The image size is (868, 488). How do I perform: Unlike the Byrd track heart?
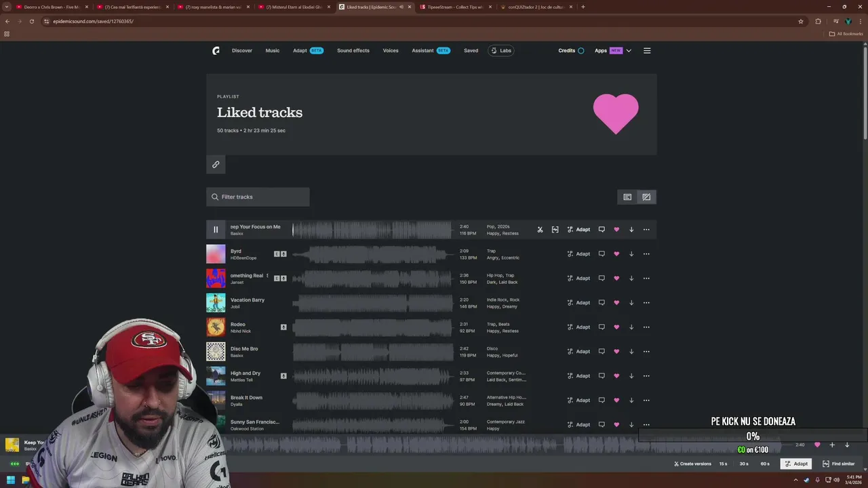pyautogui.click(x=616, y=254)
